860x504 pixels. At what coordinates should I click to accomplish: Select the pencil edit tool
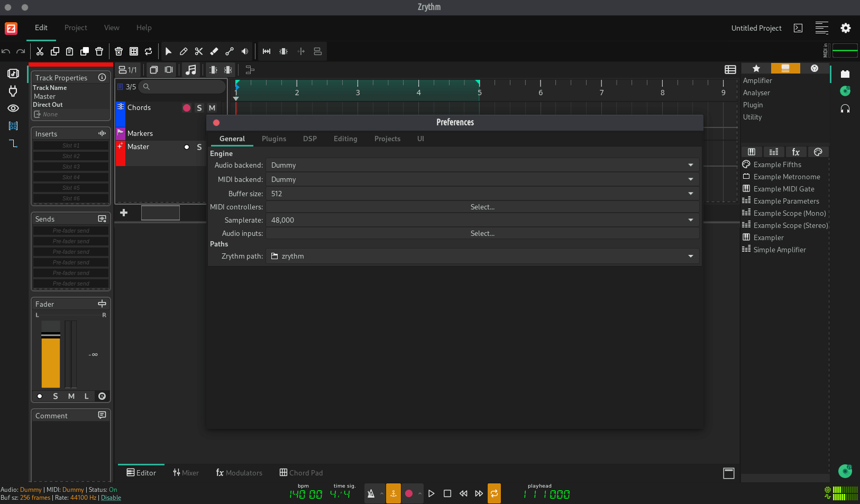point(184,51)
